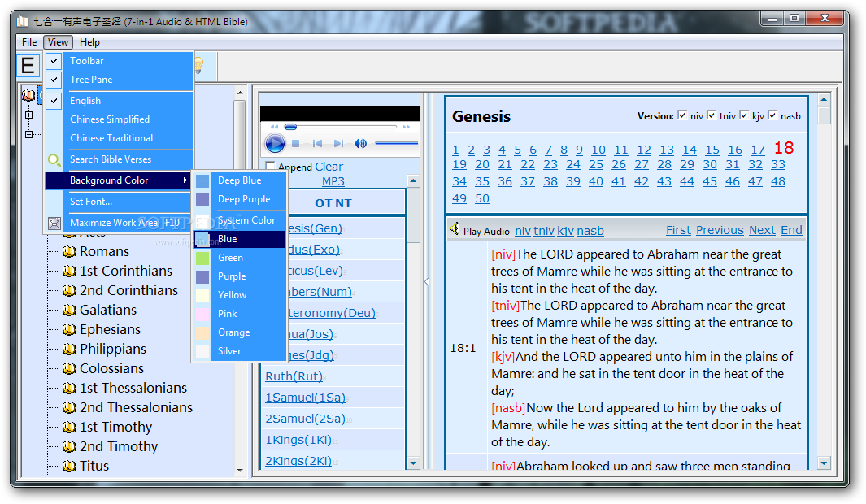Screen dimensions: 866x504
Task: Click the splitter collapse arrow between panes
Action: click(426, 281)
